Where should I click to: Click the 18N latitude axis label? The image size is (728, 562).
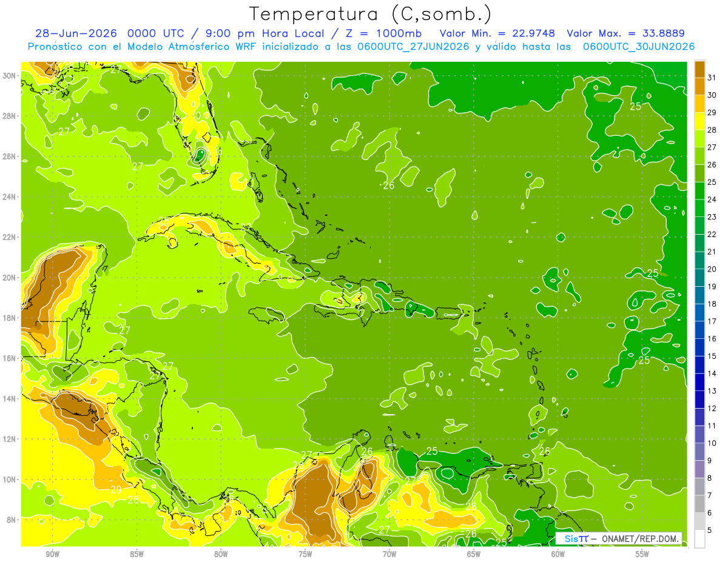(10, 318)
